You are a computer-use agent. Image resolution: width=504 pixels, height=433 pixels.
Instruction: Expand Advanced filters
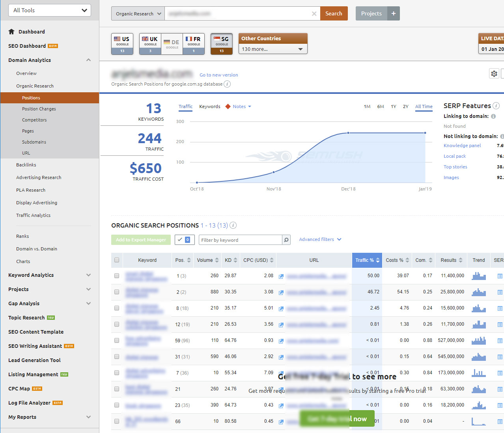pos(320,239)
